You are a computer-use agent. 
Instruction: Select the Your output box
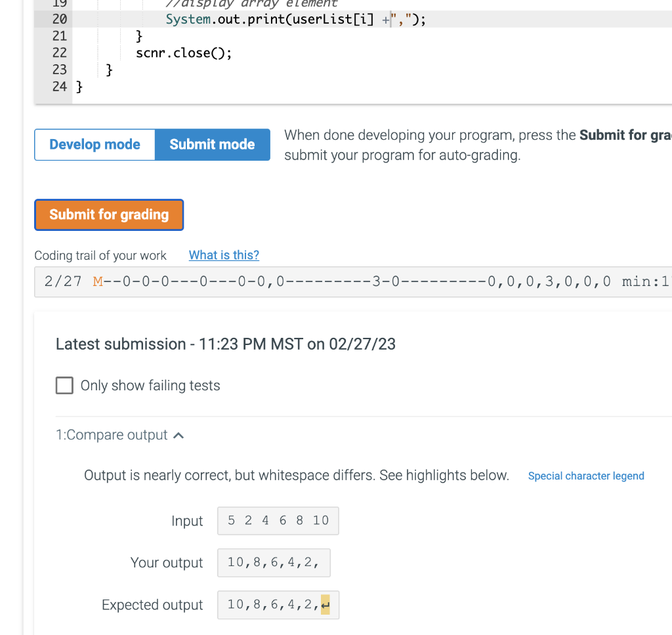point(274,562)
